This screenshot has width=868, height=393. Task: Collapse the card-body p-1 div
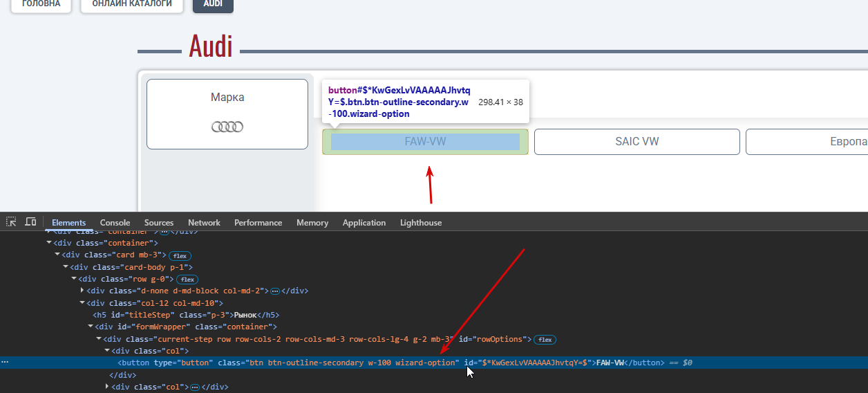point(66,267)
